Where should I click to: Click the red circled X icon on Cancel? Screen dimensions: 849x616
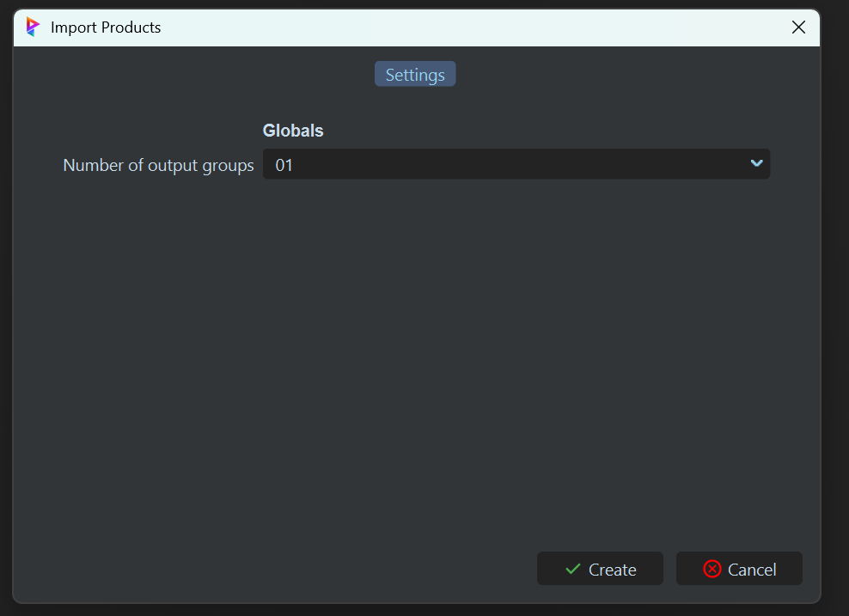(712, 569)
